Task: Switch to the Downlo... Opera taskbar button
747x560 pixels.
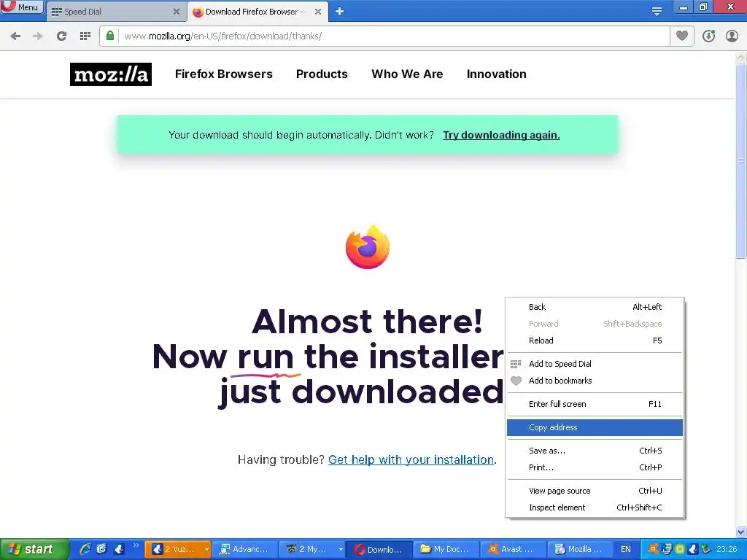Action: (379, 549)
